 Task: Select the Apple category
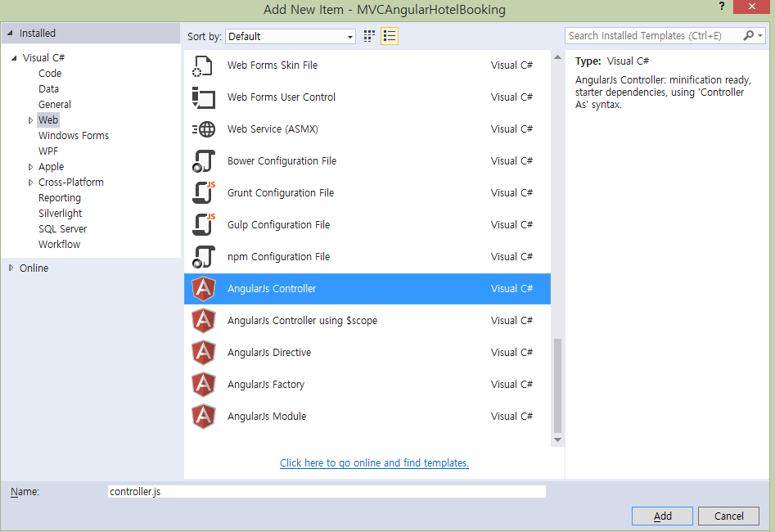[51, 167]
